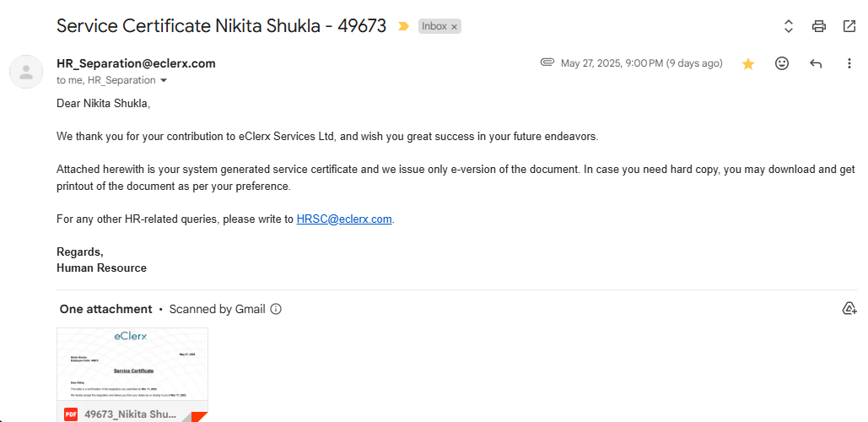Click the 49673_Nikita Shu... attachment filename
Viewport: 868px width, 422px height.
click(x=130, y=414)
